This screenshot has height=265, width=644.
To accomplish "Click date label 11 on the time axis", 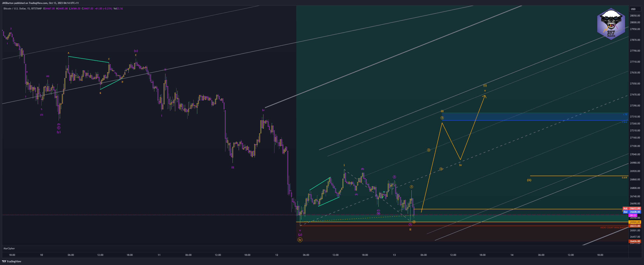I will [x=159, y=255].
